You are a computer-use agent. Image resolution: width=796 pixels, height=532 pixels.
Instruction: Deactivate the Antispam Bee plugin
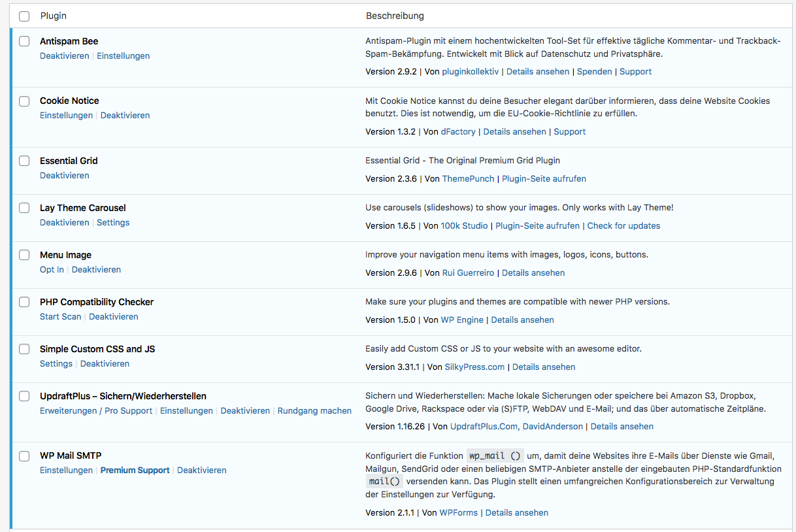64,56
